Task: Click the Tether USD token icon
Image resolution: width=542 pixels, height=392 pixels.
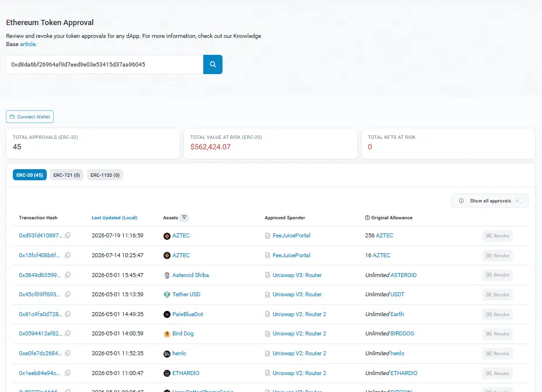Action: click(x=167, y=295)
